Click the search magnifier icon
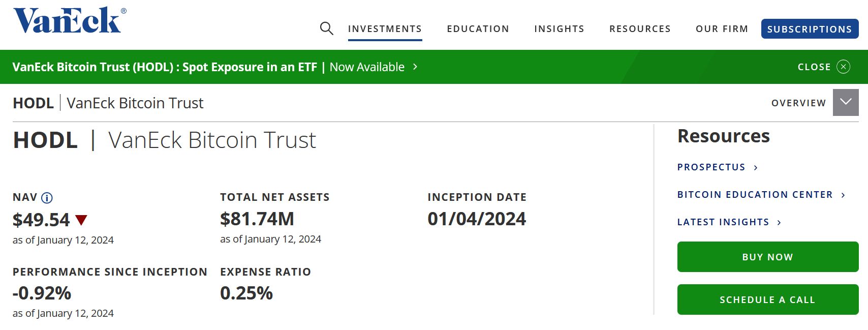The image size is (868, 330). (326, 28)
